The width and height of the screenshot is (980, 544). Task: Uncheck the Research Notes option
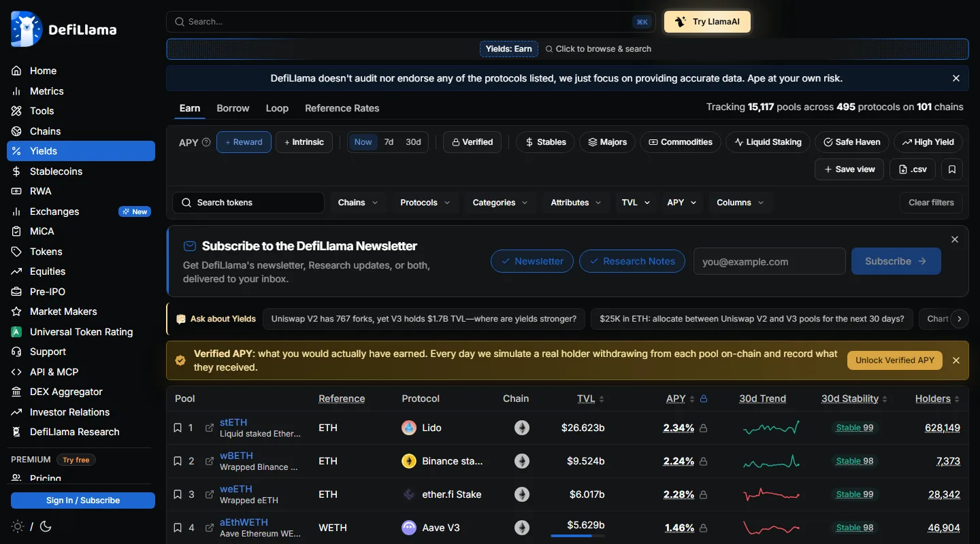click(632, 261)
